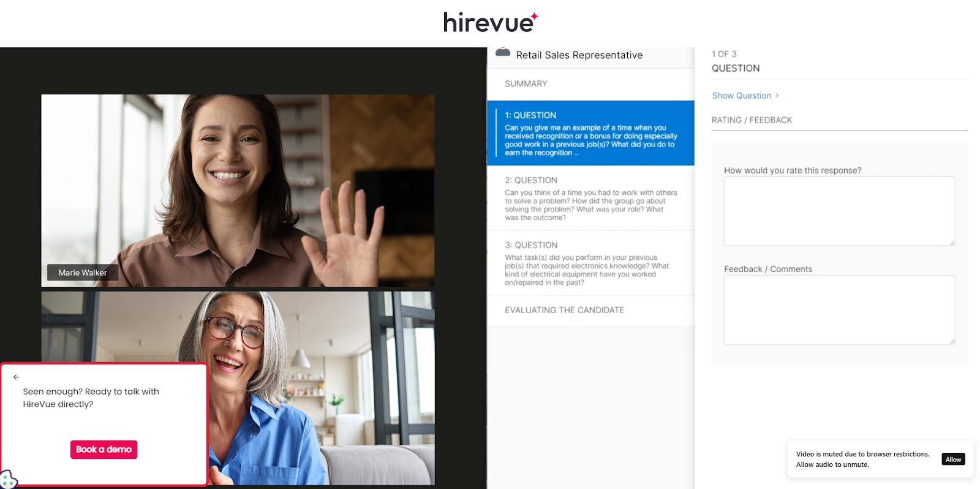The image size is (980, 489).
Task: Click the candidate avatar icon beside Retail Sales Representative
Action: (x=503, y=53)
